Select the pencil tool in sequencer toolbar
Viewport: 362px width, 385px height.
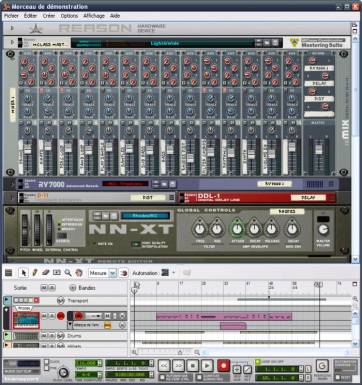click(x=35, y=273)
